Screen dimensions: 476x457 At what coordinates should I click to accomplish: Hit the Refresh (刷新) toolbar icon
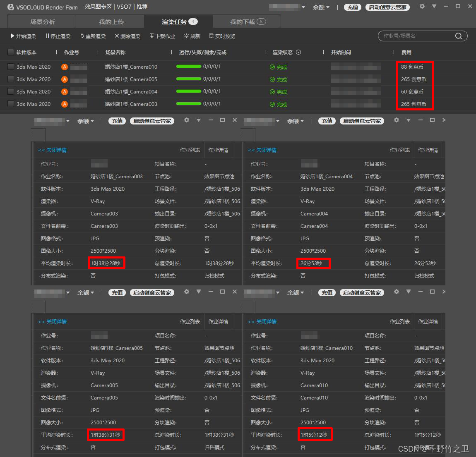pyautogui.click(x=186, y=36)
